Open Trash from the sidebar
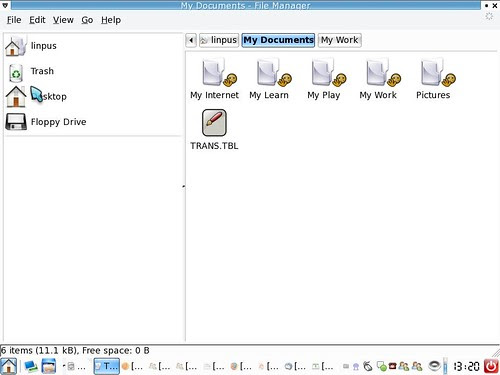Screen dimensions: 500x375 [x=31, y=71]
